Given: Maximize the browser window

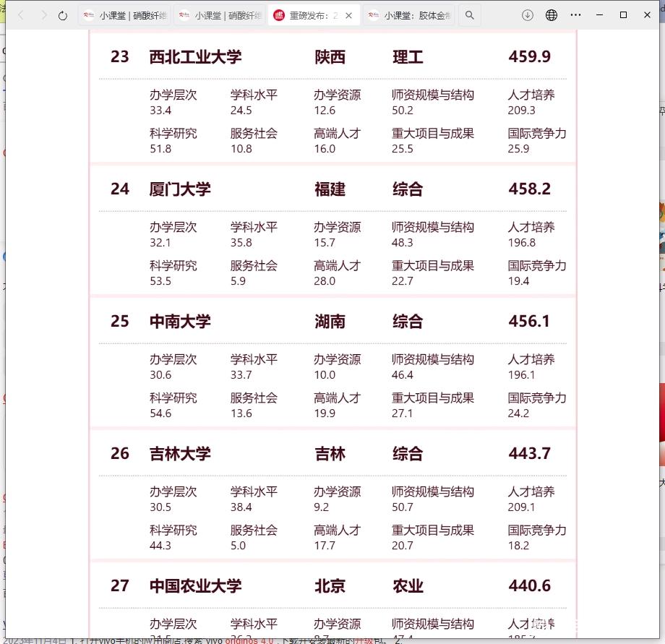Looking at the screenshot, I should tap(623, 15).
